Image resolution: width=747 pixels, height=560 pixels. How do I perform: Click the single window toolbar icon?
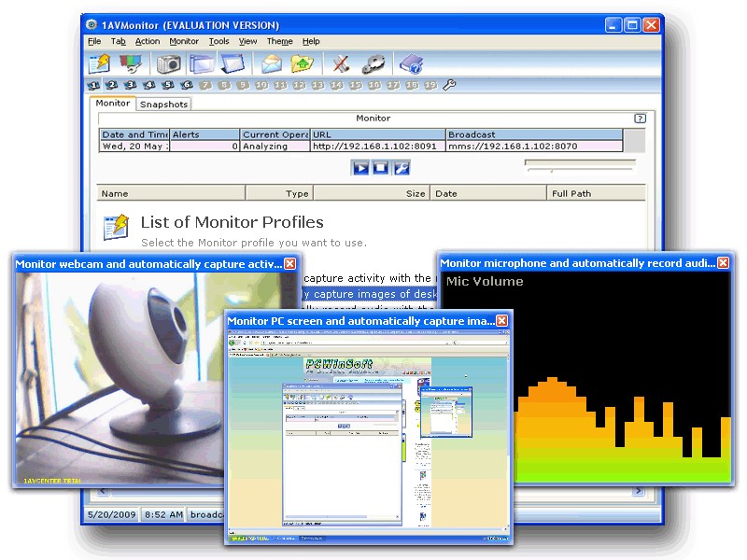pos(232,63)
